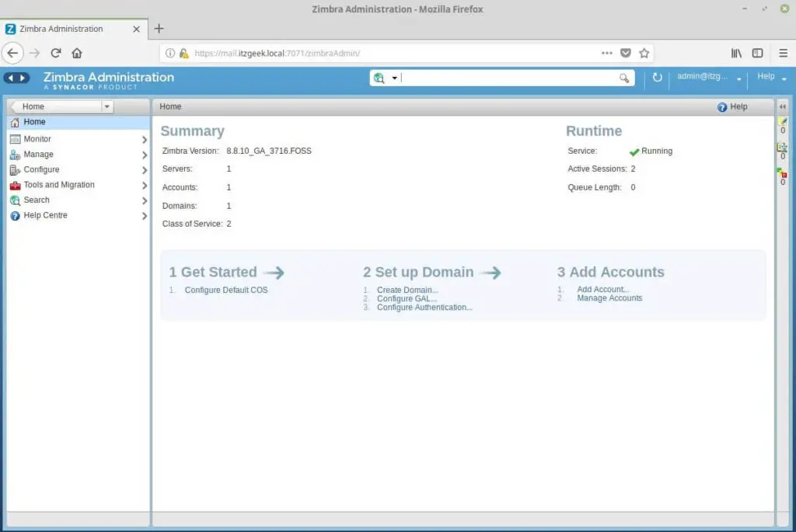Open Help Centre in the sidebar
The image size is (796, 532).
(x=45, y=215)
